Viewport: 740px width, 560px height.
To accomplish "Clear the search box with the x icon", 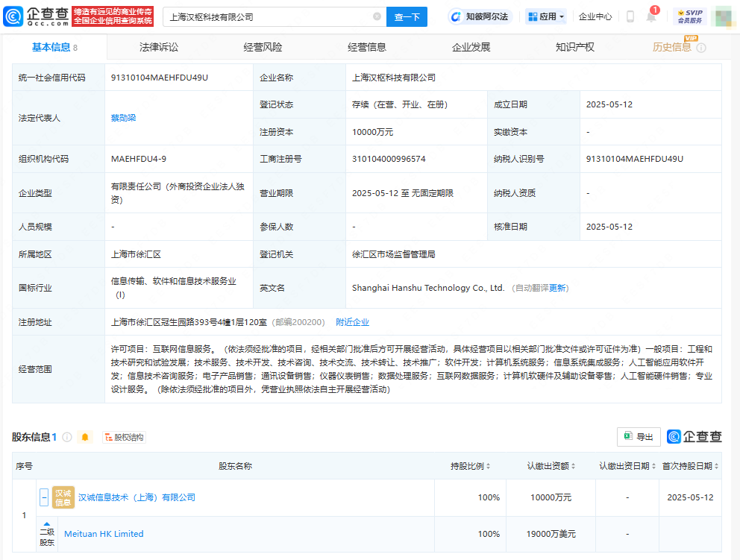I will tap(377, 16).
